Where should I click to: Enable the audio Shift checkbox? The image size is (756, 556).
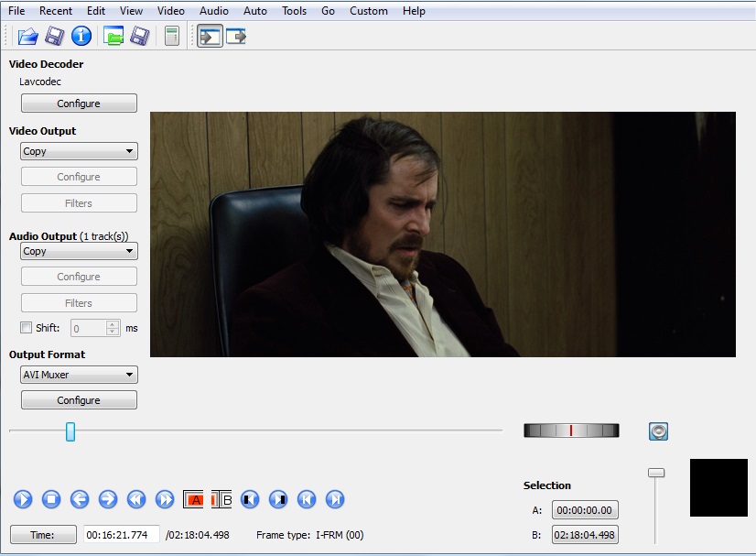(x=26, y=328)
